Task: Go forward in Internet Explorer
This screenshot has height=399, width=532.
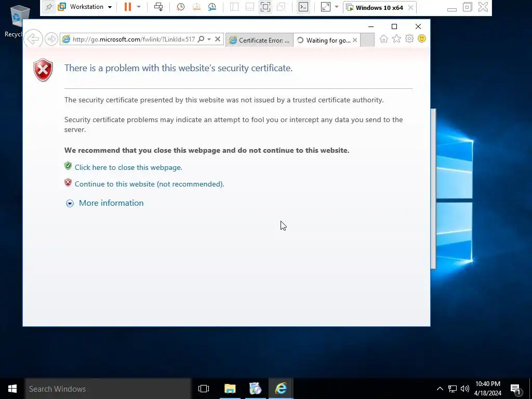Action: click(x=51, y=39)
